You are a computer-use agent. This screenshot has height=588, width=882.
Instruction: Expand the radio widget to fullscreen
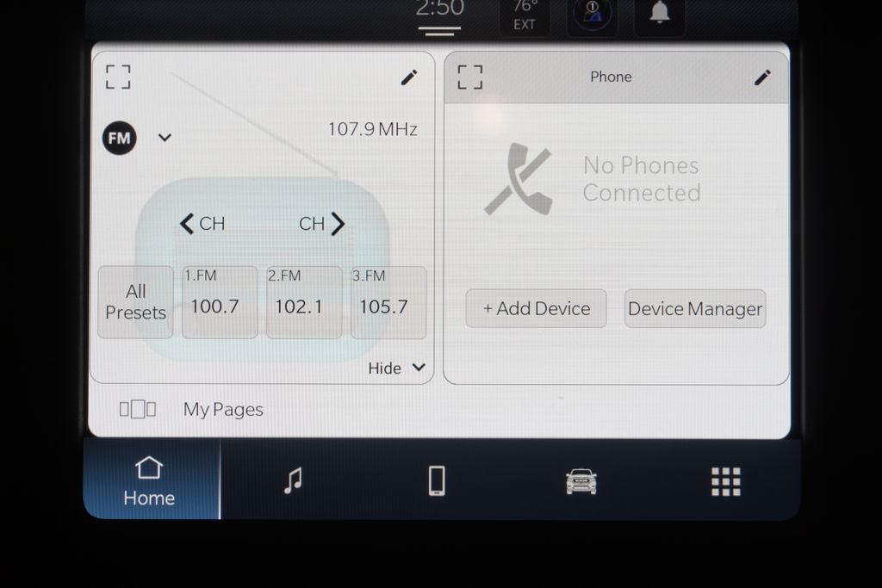118,77
